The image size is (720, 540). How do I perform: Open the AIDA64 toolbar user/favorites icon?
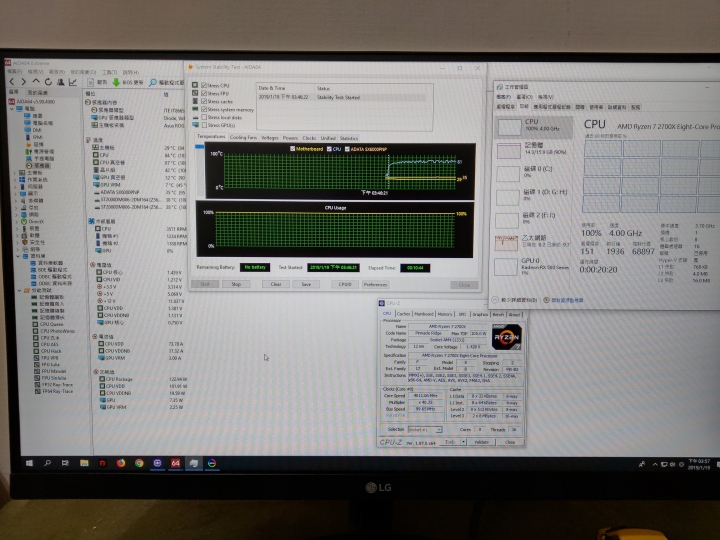[60, 82]
